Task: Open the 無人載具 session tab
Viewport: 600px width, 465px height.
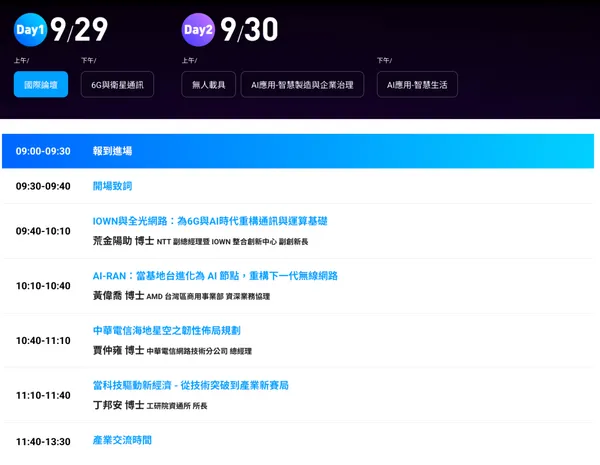Action: coord(209,84)
